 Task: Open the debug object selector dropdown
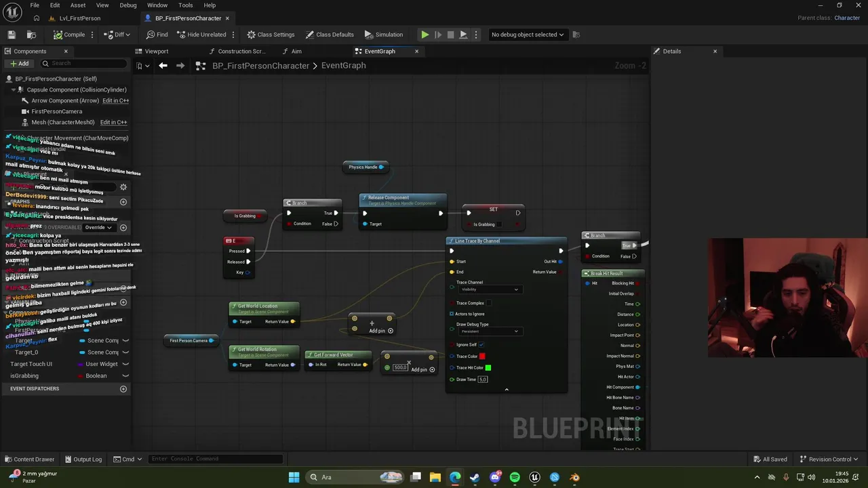coord(528,35)
